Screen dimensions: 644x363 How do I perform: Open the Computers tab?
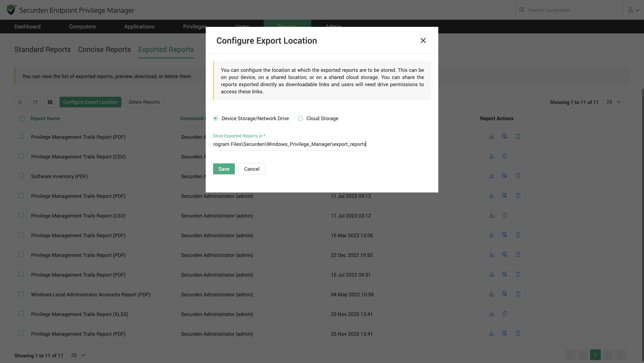click(82, 26)
